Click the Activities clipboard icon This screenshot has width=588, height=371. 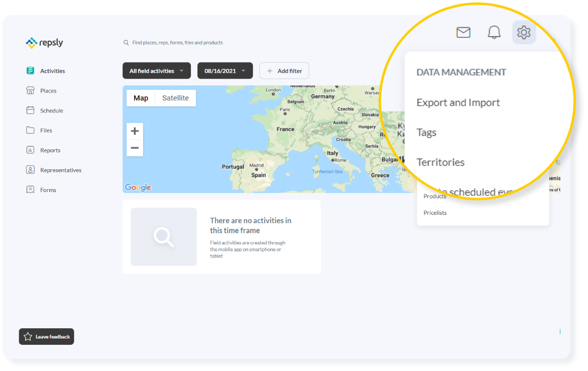point(31,70)
